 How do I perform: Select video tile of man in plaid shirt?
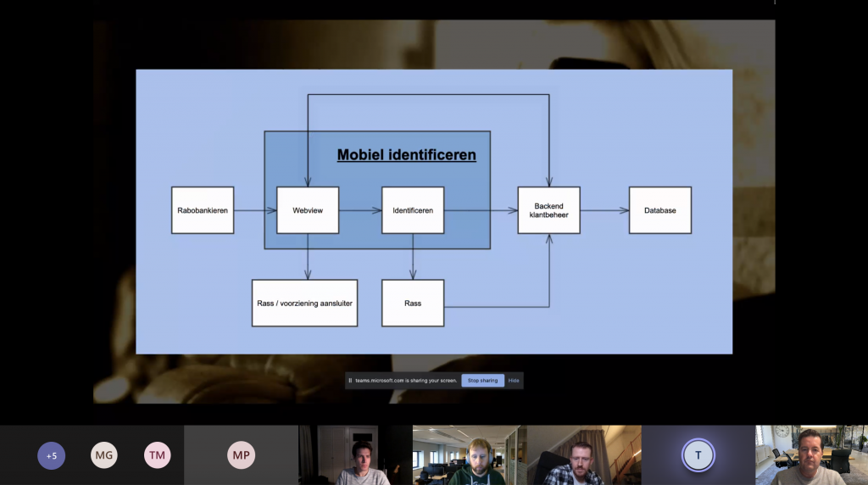pos(584,455)
